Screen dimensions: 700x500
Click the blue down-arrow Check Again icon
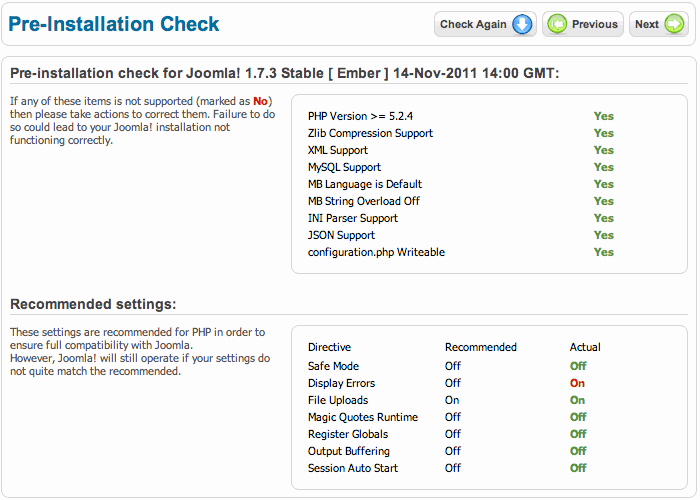pos(522,24)
